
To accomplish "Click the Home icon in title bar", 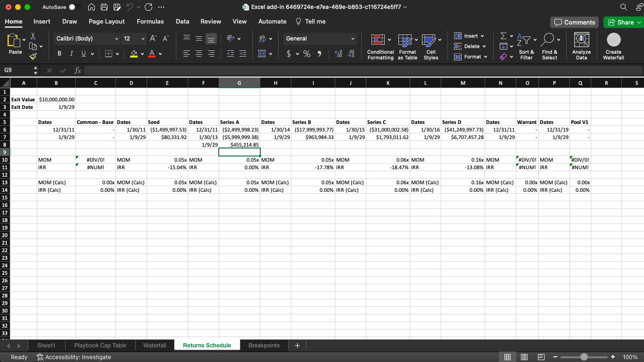I will pos(92,7).
